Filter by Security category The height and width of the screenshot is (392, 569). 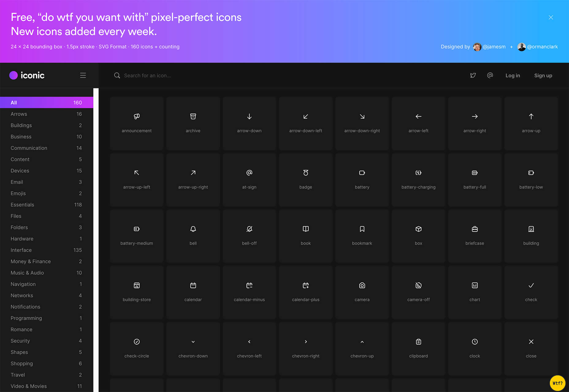pos(47,341)
